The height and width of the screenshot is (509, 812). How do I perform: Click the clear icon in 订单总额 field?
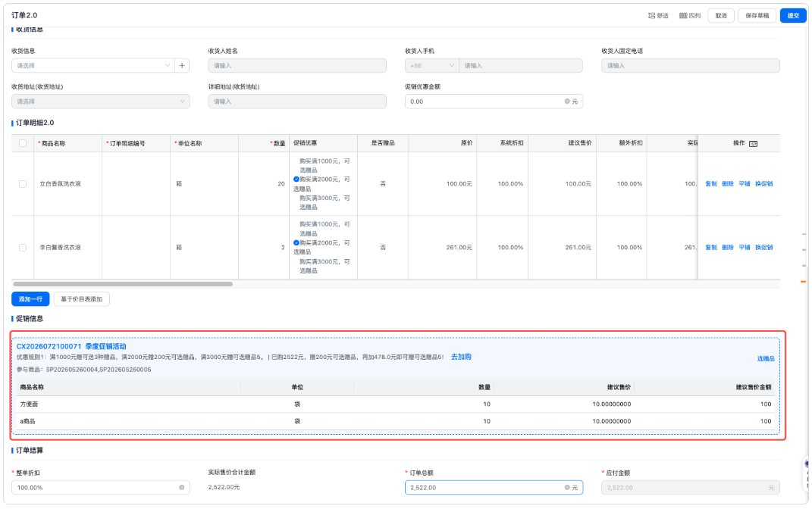coord(567,487)
